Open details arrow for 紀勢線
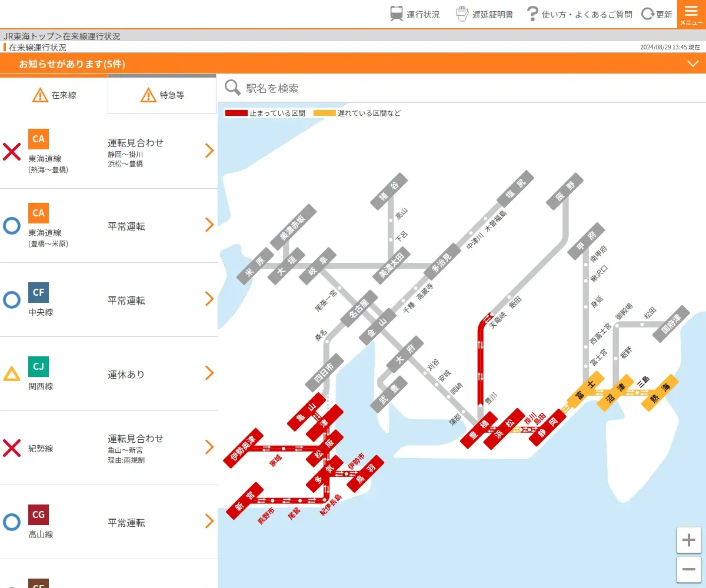This screenshot has width=706, height=588. [x=209, y=447]
